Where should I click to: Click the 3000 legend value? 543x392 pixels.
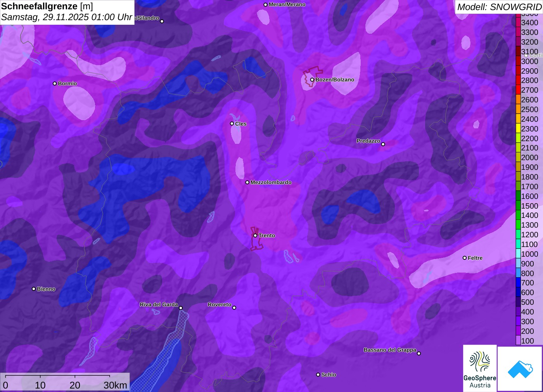(530, 61)
